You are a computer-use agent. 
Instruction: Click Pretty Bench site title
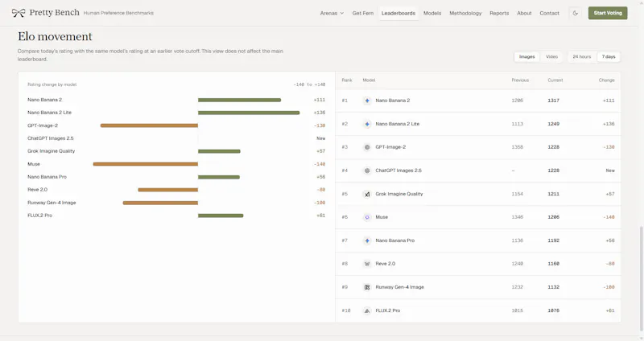click(54, 13)
